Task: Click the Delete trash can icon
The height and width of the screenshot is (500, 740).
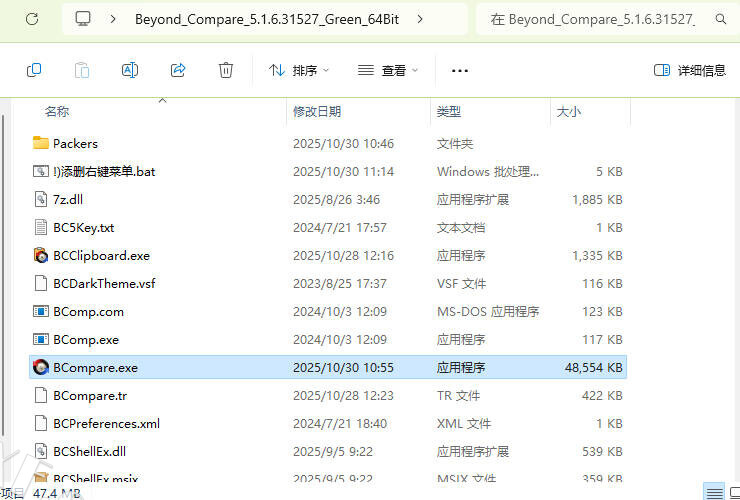Action: (226, 70)
